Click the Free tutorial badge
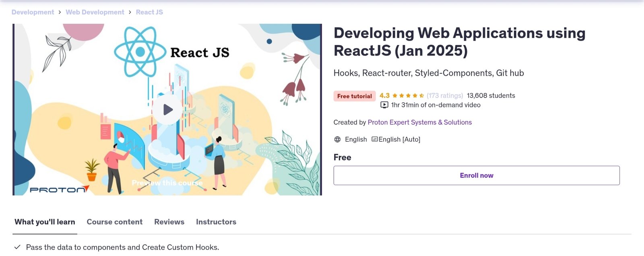Viewport: 644px width, 256px height. (355, 96)
